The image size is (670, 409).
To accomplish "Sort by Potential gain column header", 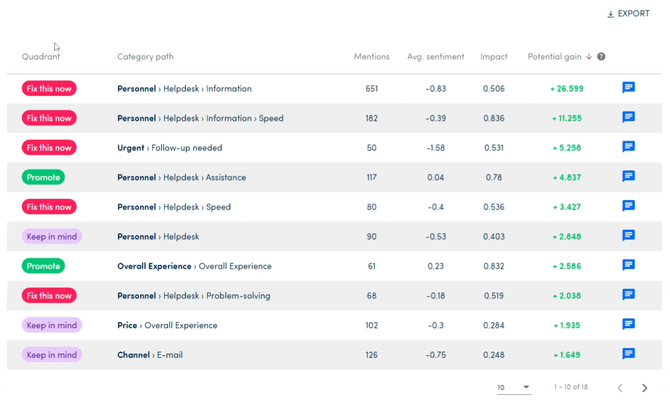I will 554,57.
